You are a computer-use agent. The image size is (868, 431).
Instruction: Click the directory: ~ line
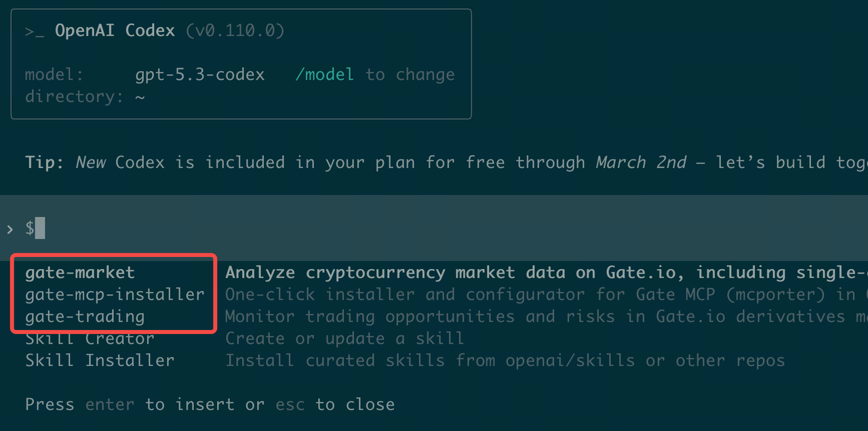[x=85, y=96]
